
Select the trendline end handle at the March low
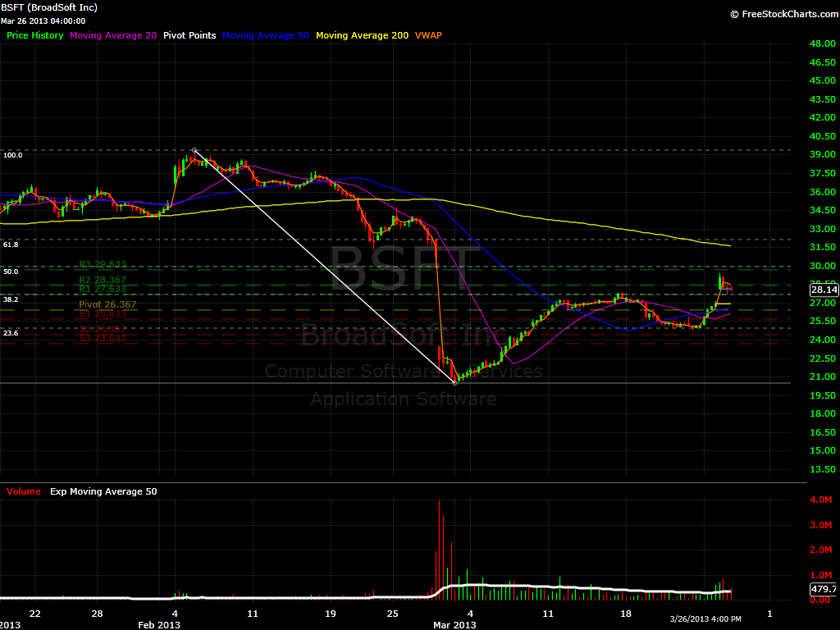[x=454, y=382]
